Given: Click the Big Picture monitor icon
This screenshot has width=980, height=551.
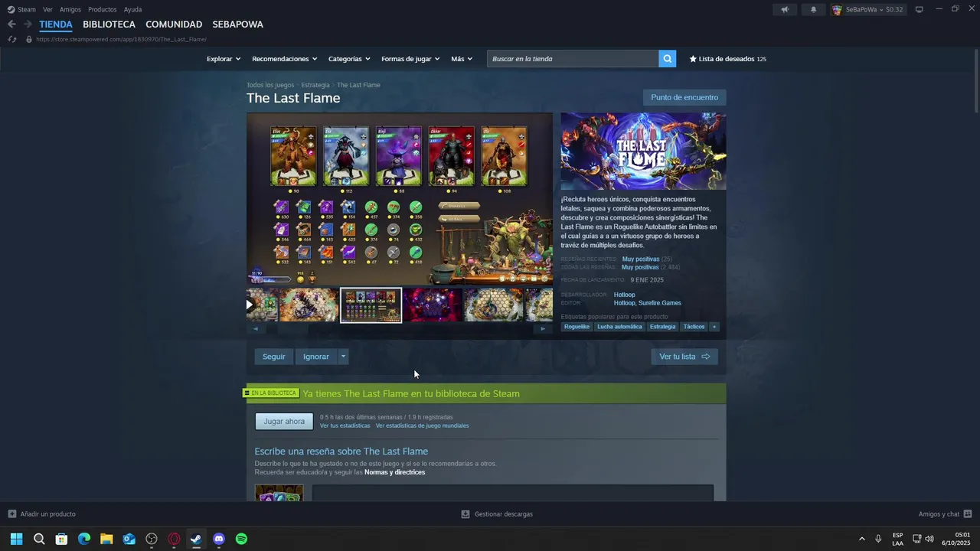Looking at the screenshot, I should (920, 9).
